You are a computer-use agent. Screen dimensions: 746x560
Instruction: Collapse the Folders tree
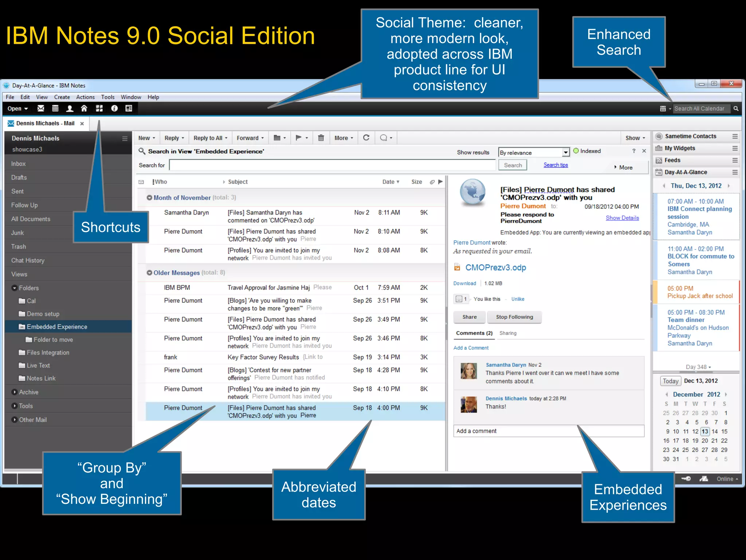15,288
